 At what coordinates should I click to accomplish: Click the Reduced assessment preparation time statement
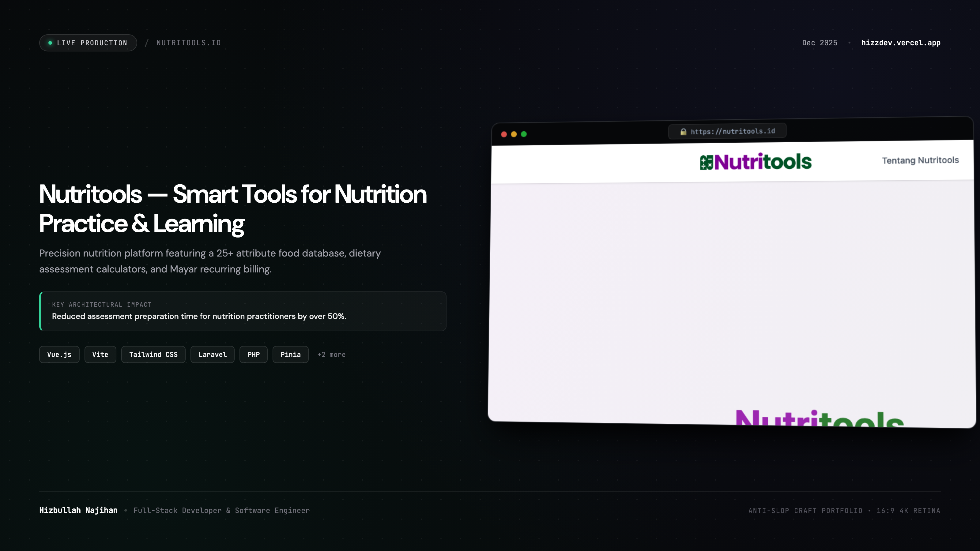coord(199,317)
